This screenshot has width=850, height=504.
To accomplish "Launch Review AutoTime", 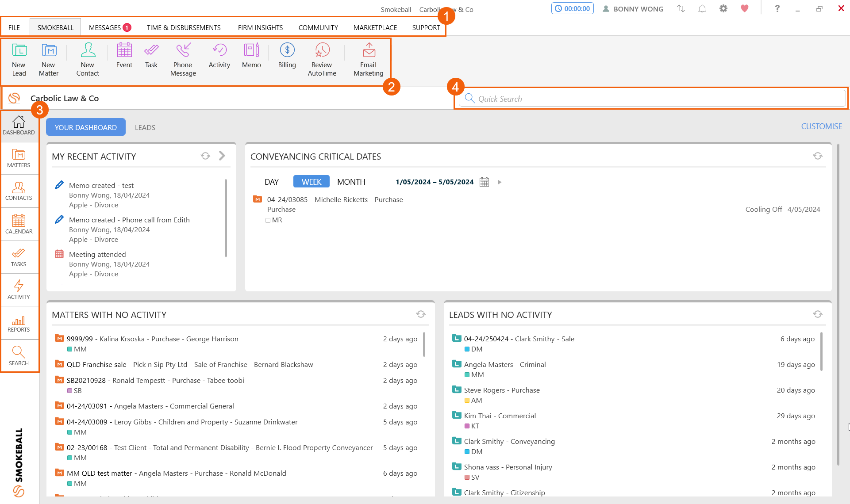I will pos(322,60).
